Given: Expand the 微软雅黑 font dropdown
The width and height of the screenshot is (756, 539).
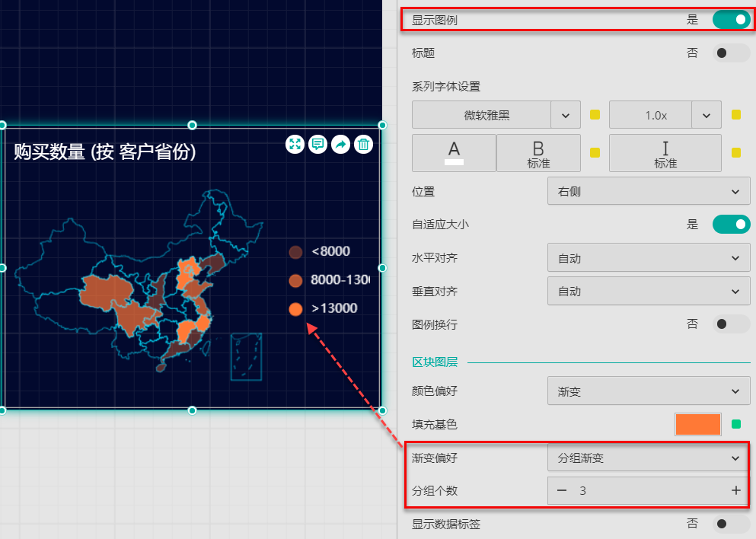Looking at the screenshot, I should [x=565, y=115].
